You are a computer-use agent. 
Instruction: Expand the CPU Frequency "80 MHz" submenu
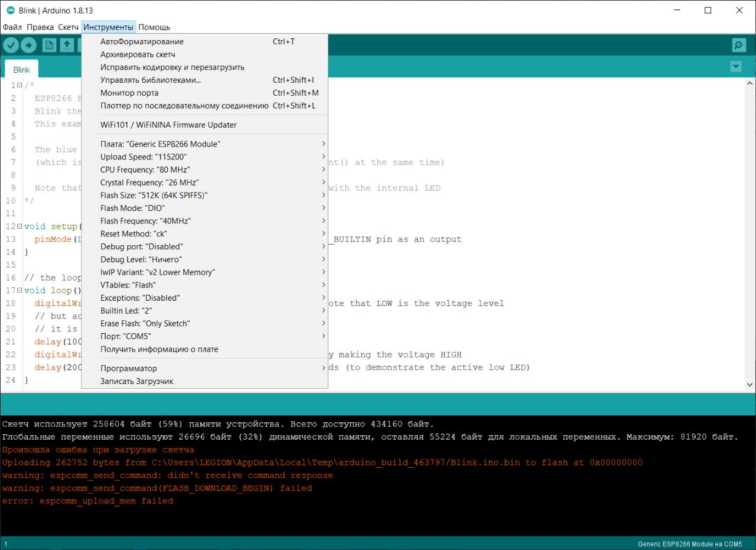[x=204, y=170]
